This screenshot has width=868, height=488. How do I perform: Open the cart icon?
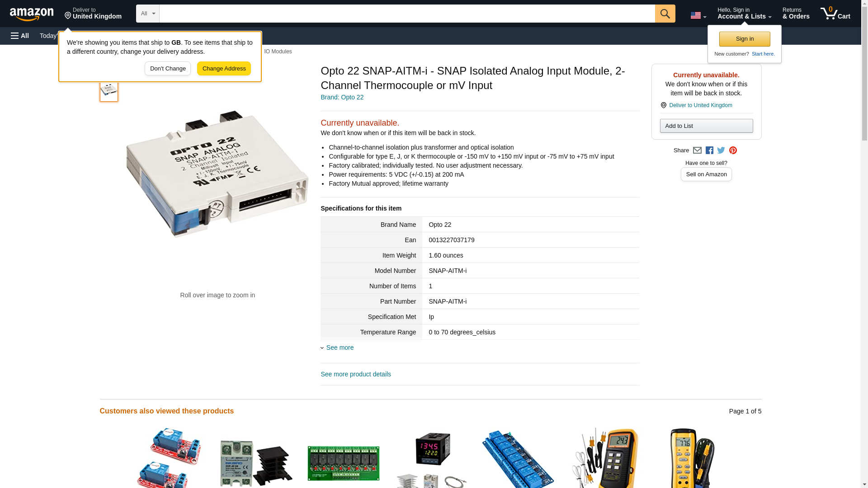coord(835,14)
